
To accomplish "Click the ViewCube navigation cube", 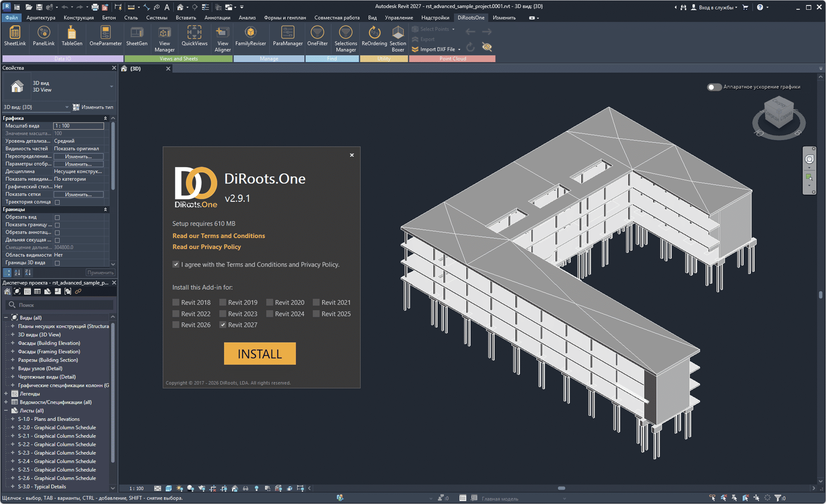I will (x=778, y=113).
